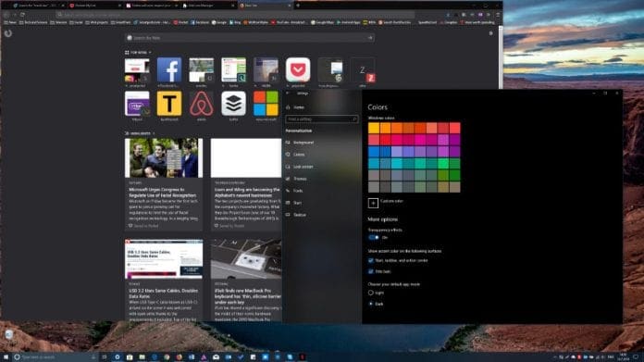This screenshot has width=644, height=362.
Task: Collapse the Top Sites section arrow
Action: click(x=150, y=53)
